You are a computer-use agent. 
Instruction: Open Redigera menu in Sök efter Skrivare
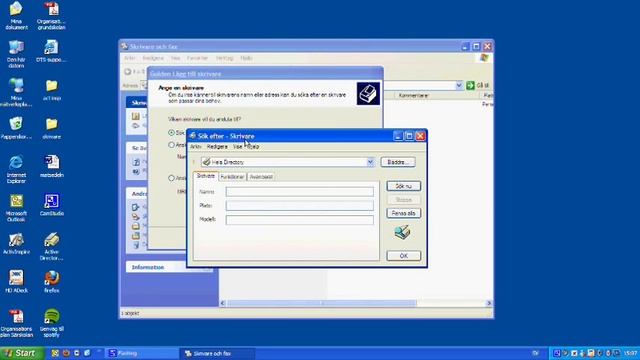pyautogui.click(x=217, y=147)
